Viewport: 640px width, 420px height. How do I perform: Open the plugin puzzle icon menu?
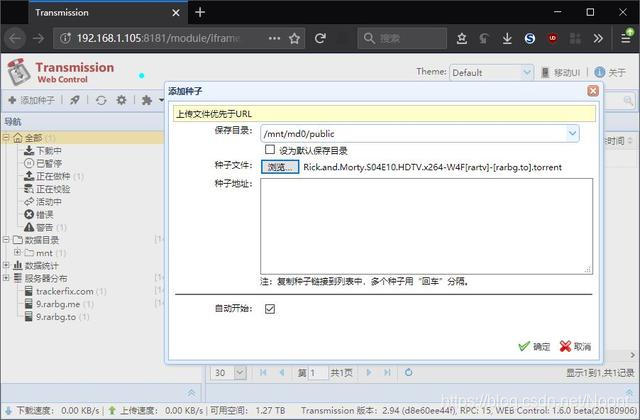click(x=147, y=100)
